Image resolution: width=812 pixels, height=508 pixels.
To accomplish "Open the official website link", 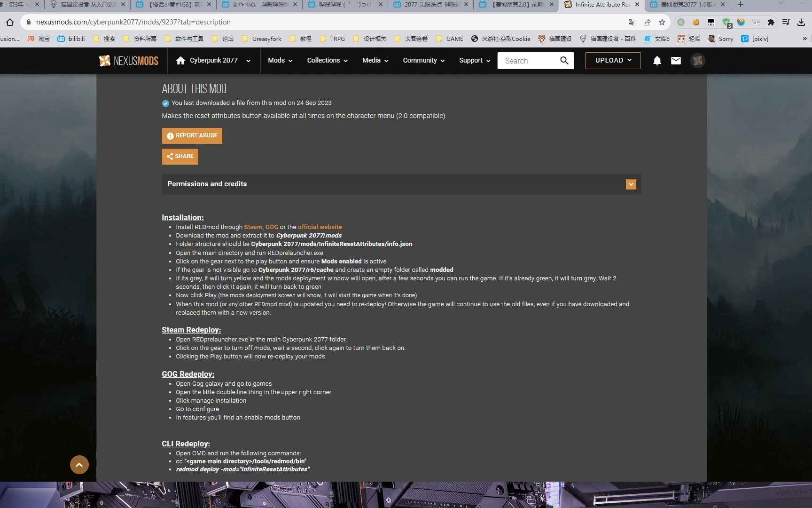I will pyautogui.click(x=320, y=227).
